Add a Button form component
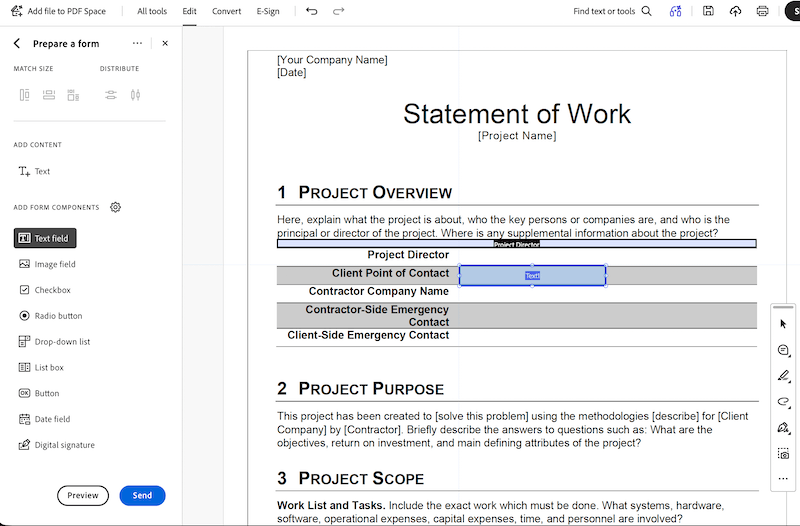 coord(39,393)
